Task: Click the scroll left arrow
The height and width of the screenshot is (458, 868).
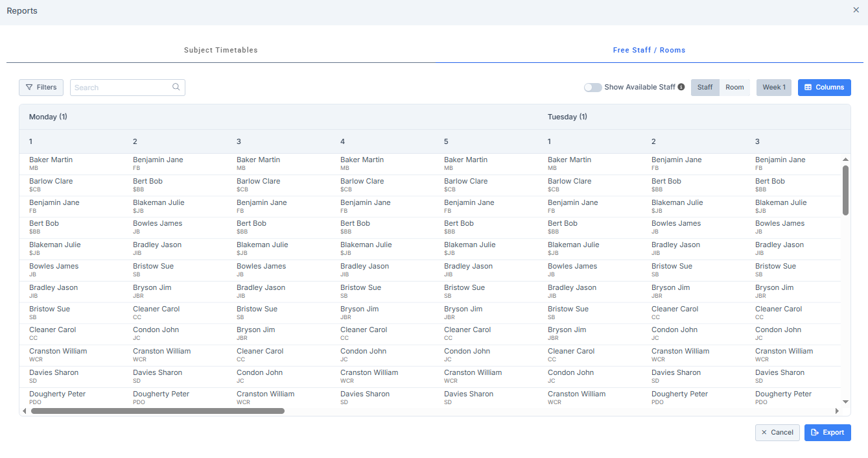Action: point(25,411)
